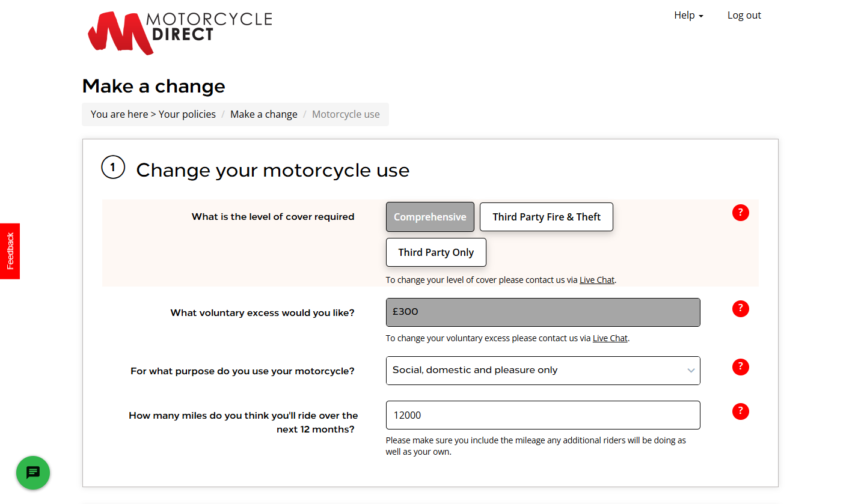Select Third Party Only cover
This screenshot has height=504, width=861.
436,252
